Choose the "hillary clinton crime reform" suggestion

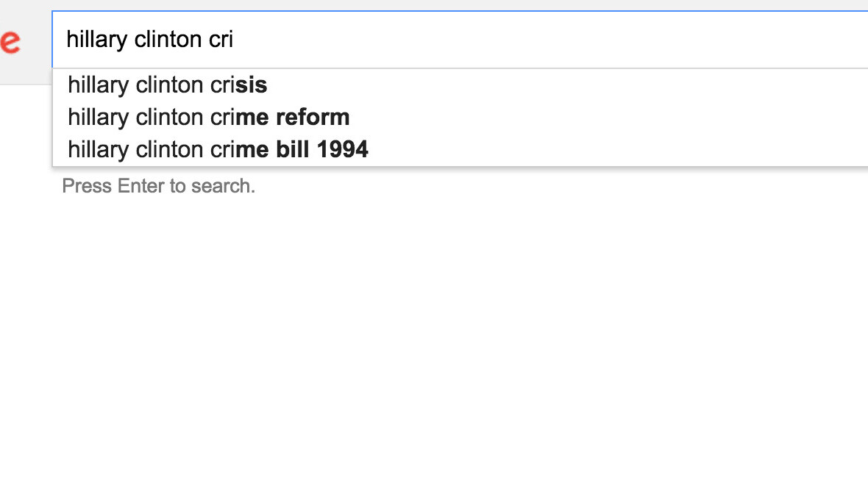click(x=209, y=118)
